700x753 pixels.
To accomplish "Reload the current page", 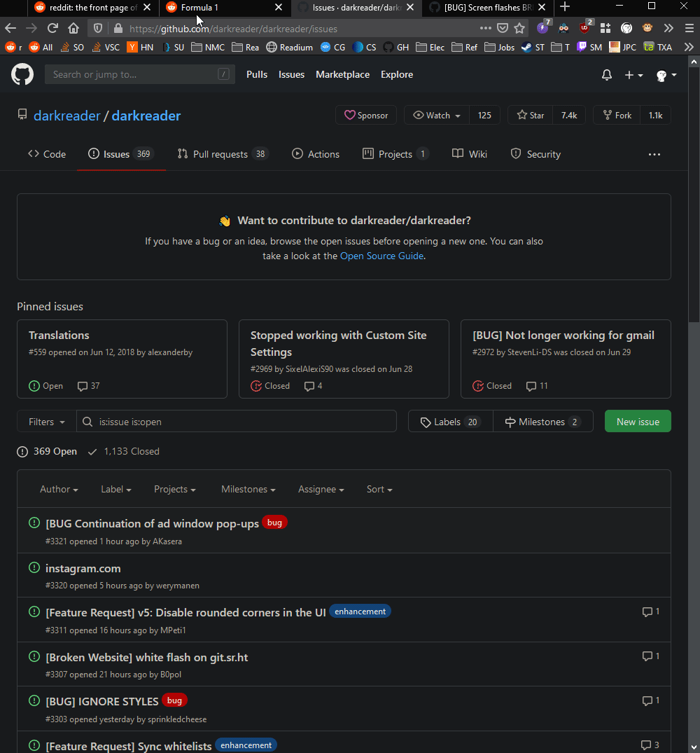I will (x=52, y=29).
